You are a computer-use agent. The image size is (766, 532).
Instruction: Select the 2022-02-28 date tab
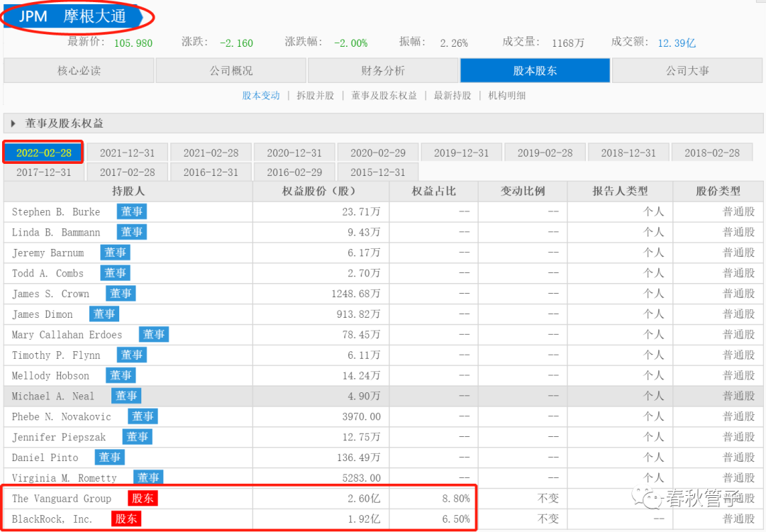pos(43,153)
